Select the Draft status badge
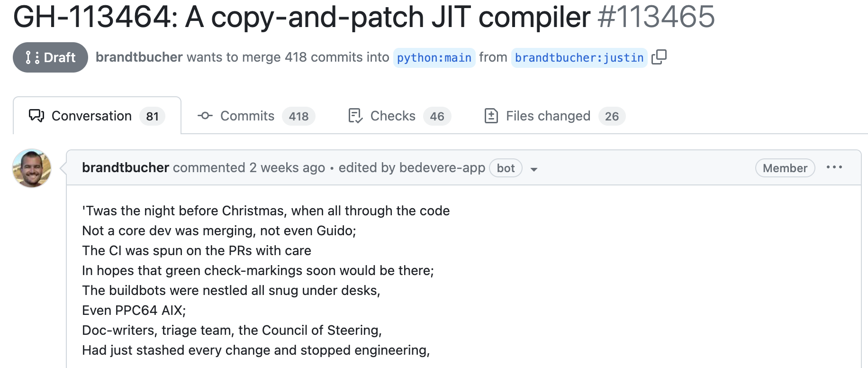This screenshot has height=368, width=868. click(x=50, y=57)
